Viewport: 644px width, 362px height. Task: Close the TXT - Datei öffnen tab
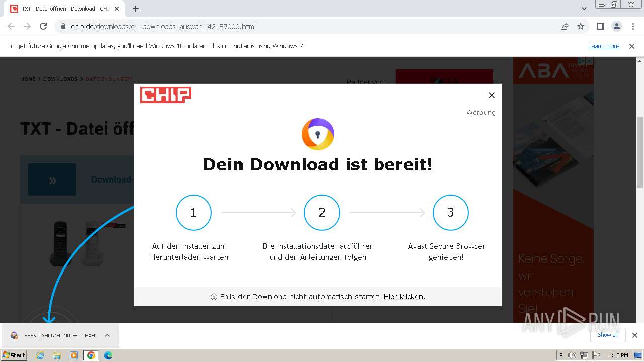[117, 9]
